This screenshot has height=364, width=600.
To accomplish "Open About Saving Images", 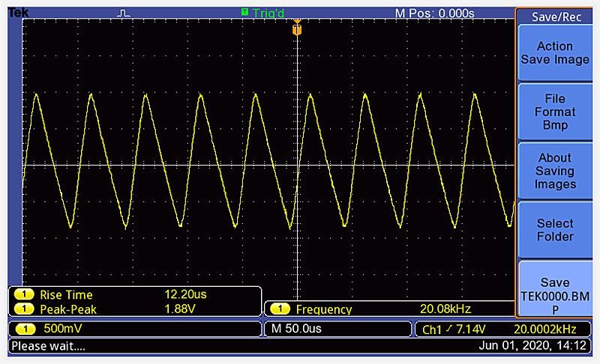I will point(555,171).
